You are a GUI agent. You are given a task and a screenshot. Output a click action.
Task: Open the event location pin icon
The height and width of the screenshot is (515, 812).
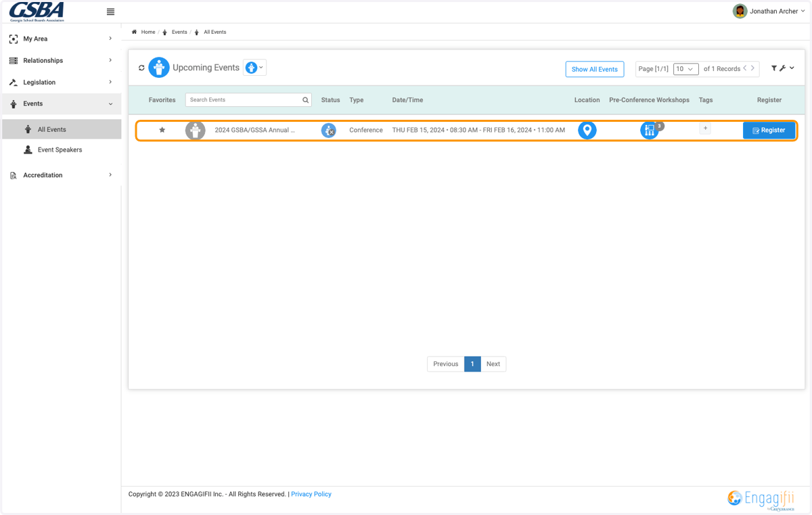[587, 130]
